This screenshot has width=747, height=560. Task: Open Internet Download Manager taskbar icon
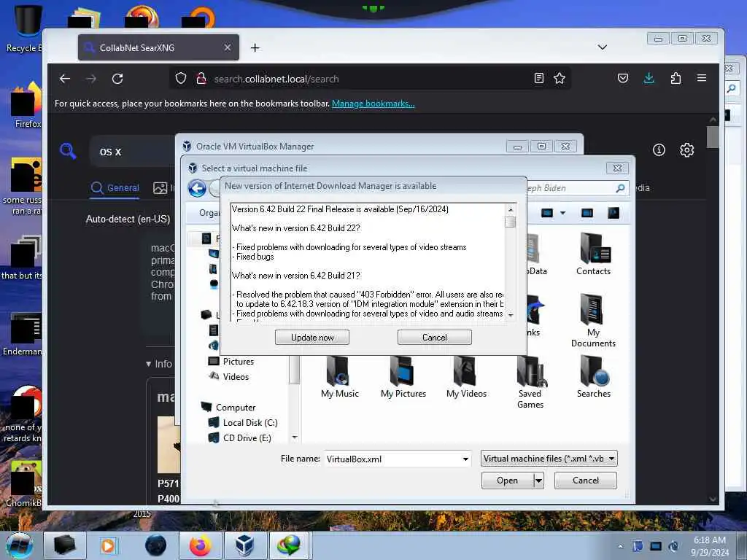pos(289,545)
